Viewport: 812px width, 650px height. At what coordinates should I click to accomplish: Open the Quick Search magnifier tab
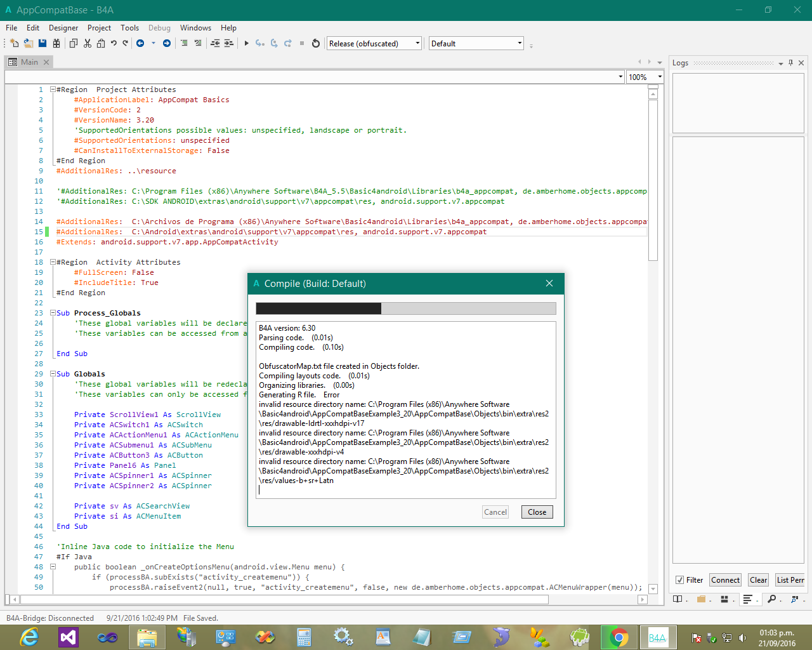pyautogui.click(x=771, y=599)
